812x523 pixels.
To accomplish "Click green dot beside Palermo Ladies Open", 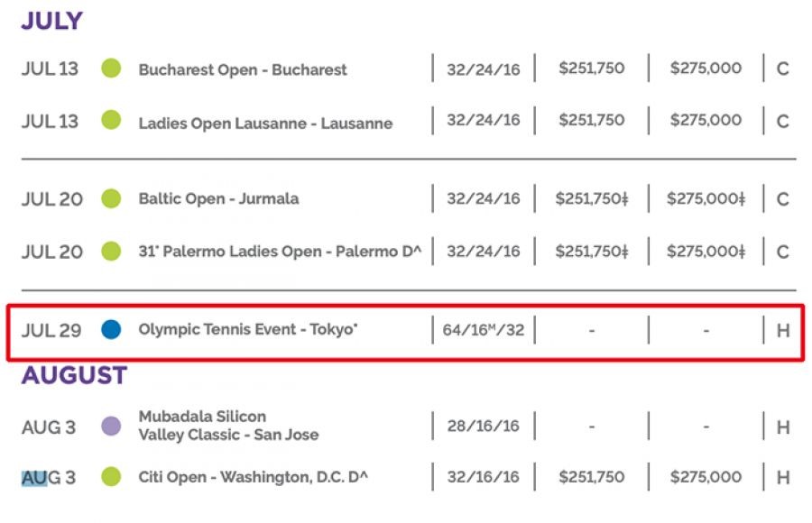I will point(111,251).
